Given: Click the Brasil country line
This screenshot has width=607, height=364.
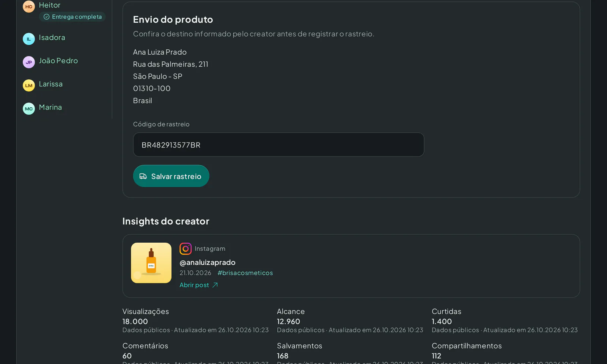Looking at the screenshot, I should (x=143, y=100).
